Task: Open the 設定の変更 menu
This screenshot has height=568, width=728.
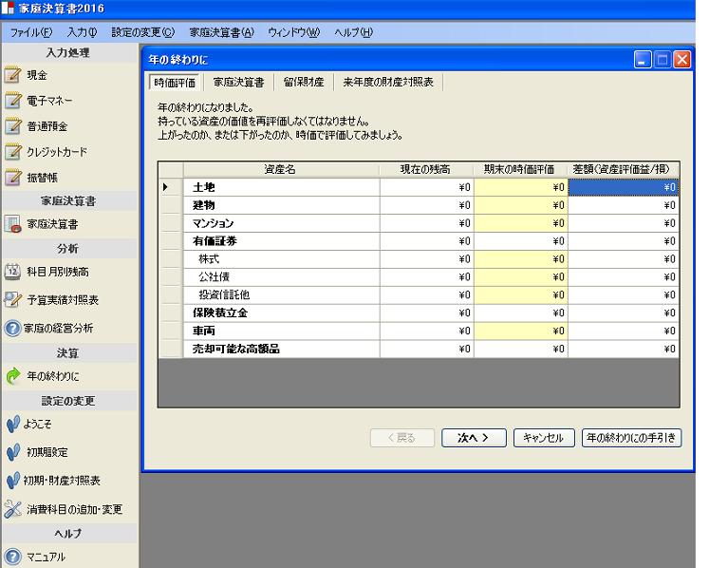Action: point(142,33)
